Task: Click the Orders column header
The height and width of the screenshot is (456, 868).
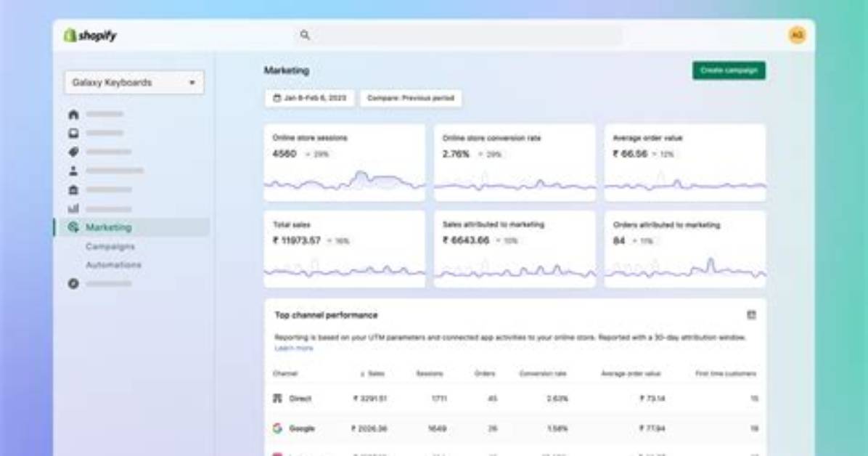Action: [x=485, y=373]
